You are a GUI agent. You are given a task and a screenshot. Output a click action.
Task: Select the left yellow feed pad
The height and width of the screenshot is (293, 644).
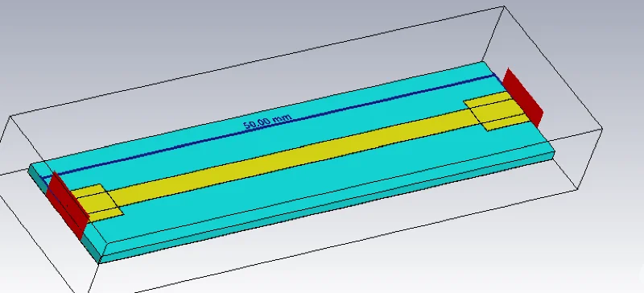pyautogui.click(x=97, y=202)
